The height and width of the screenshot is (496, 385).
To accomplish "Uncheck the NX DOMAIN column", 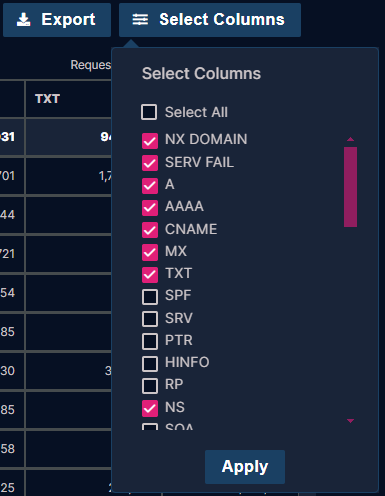I will (x=150, y=141).
